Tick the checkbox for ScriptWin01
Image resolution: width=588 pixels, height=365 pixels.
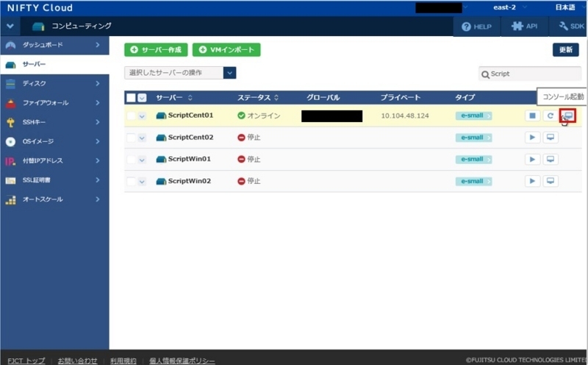(x=131, y=160)
